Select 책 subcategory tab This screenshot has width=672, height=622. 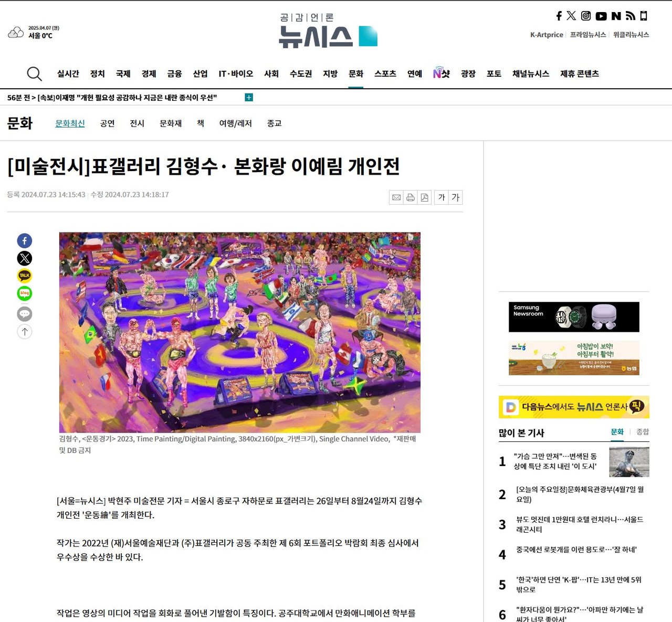coord(201,123)
